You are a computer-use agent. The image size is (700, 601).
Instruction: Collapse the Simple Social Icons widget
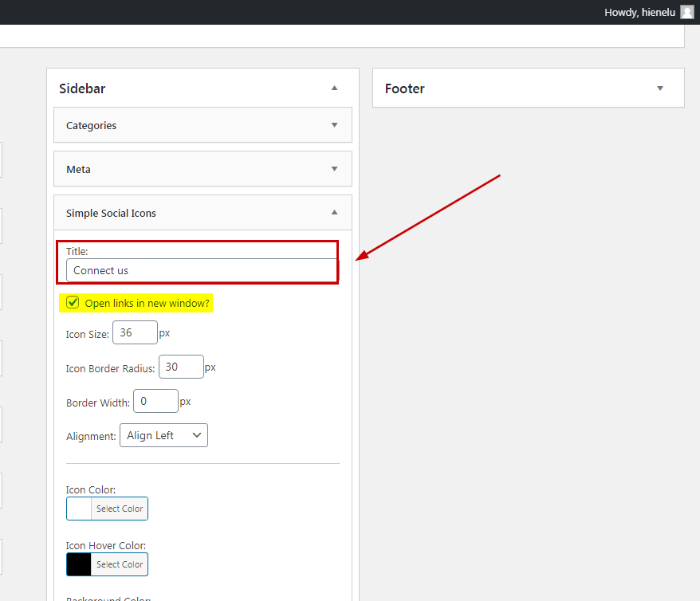pyautogui.click(x=334, y=213)
